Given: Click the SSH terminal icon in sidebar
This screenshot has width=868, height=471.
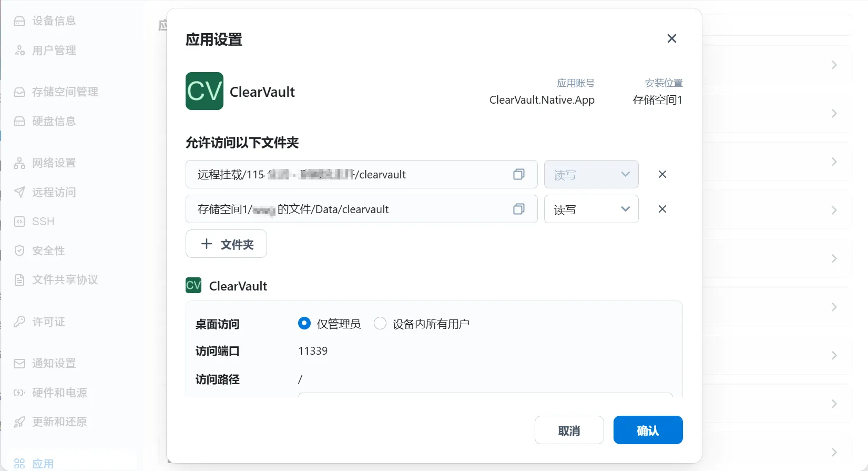Looking at the screenshot, I should (x=19, y=222).
